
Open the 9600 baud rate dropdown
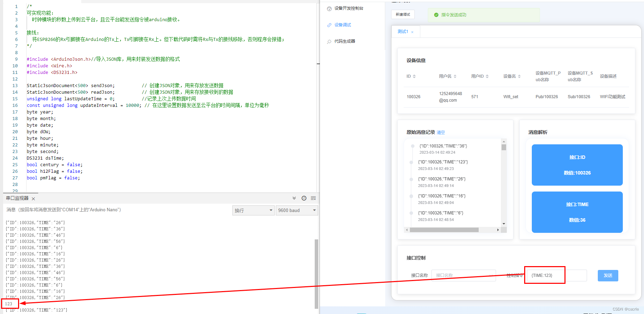point(297,210)
